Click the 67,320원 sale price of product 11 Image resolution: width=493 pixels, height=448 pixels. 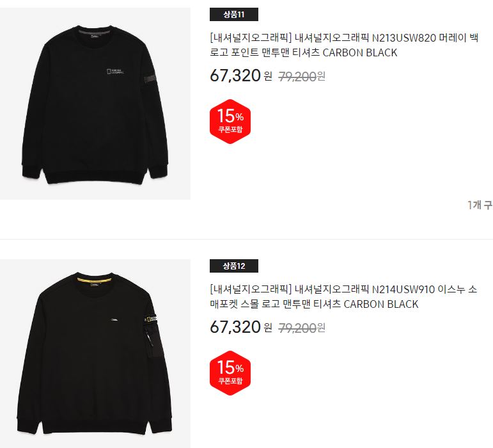(241, 76)
